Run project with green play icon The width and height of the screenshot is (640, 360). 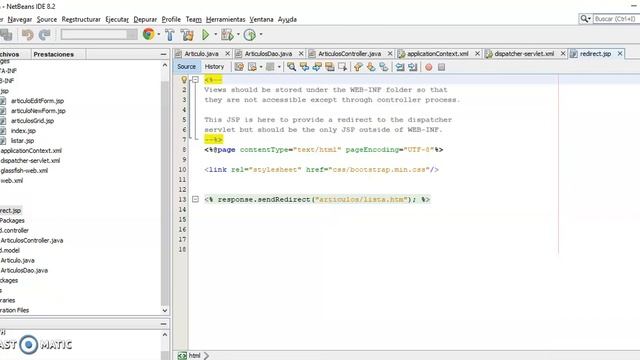click(x=205, y=35)
